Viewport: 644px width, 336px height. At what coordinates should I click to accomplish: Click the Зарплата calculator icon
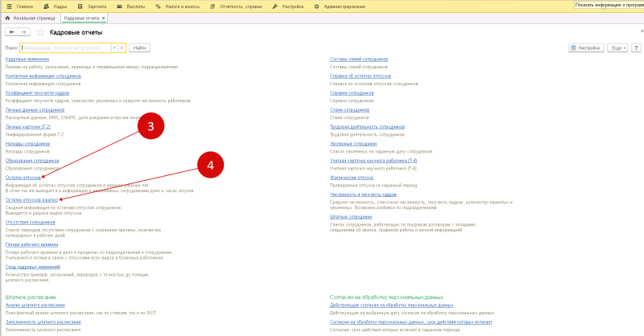point(80,6)
